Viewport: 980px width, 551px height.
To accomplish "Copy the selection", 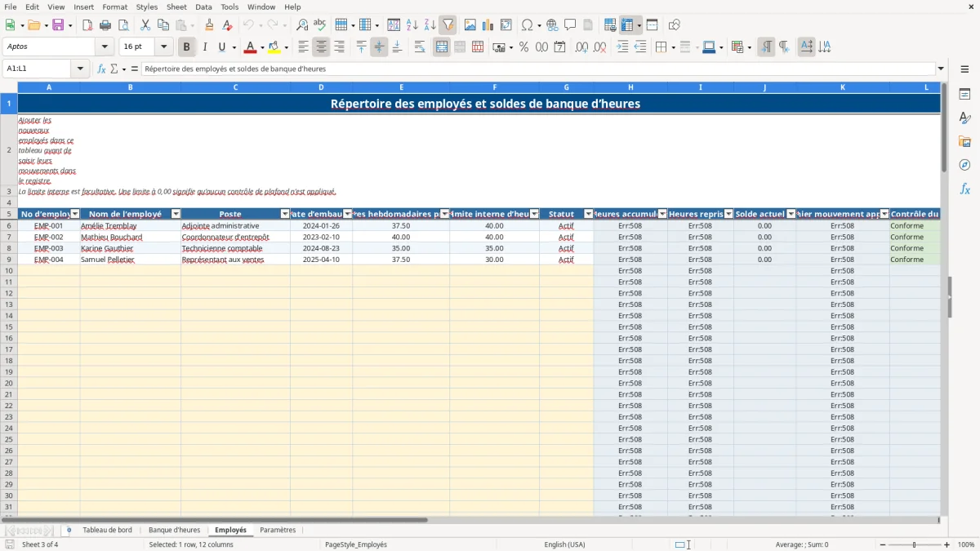I will (x=163, y=25).
